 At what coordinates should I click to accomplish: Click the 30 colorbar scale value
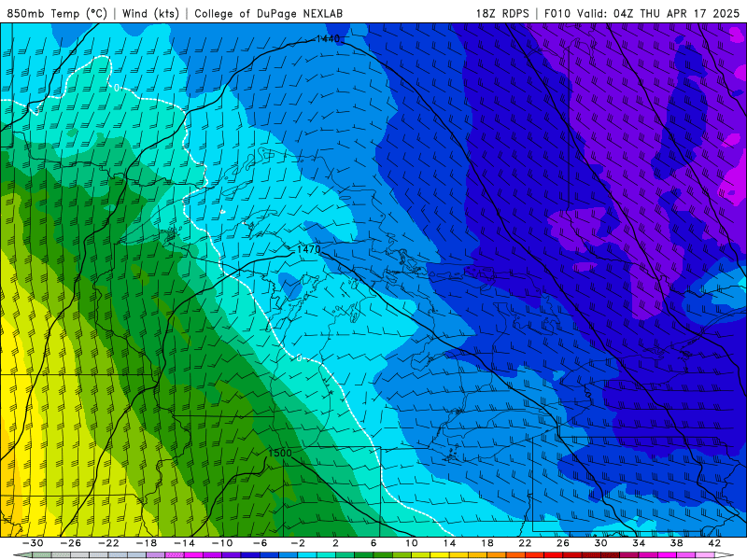(x=600, y=543)
